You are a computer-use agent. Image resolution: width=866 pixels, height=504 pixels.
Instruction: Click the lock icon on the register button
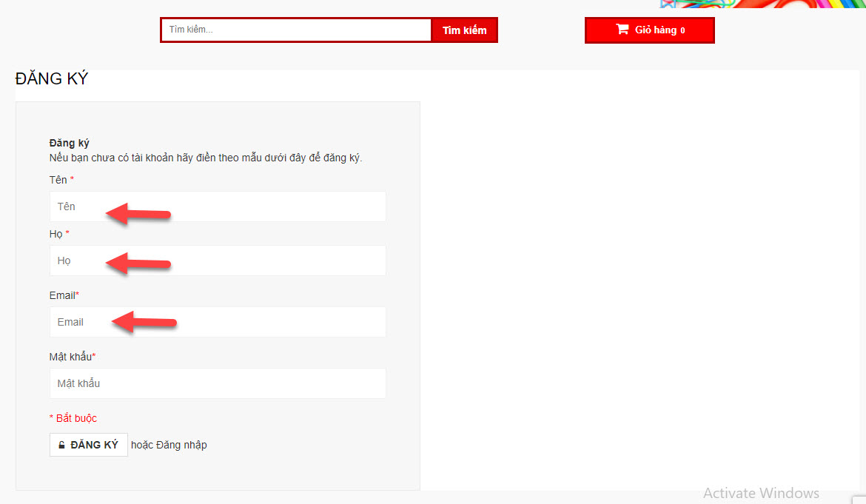tap(62, 445)
